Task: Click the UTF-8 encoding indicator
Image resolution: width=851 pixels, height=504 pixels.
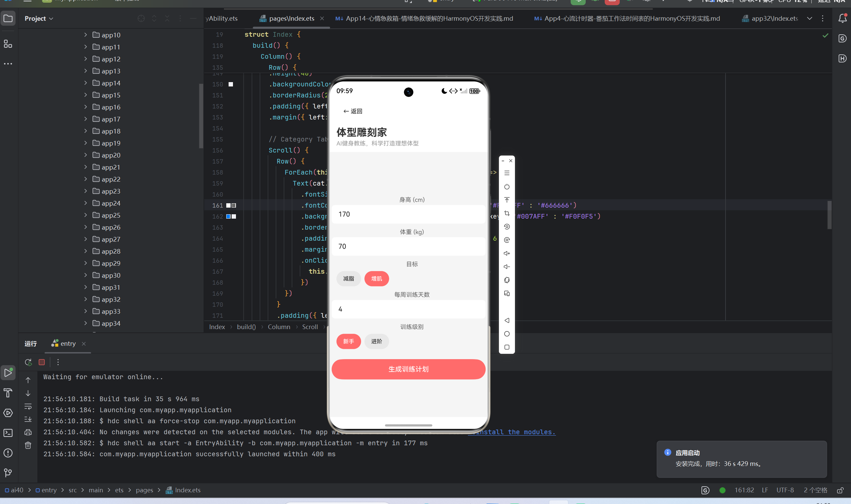Action: click(785, 490)
